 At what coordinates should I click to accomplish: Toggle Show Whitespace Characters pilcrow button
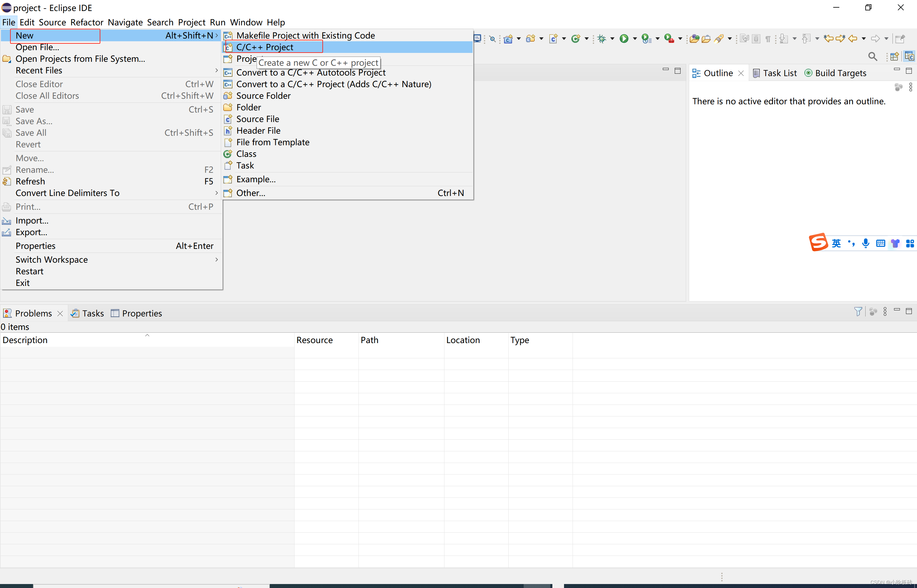(768, 39)
